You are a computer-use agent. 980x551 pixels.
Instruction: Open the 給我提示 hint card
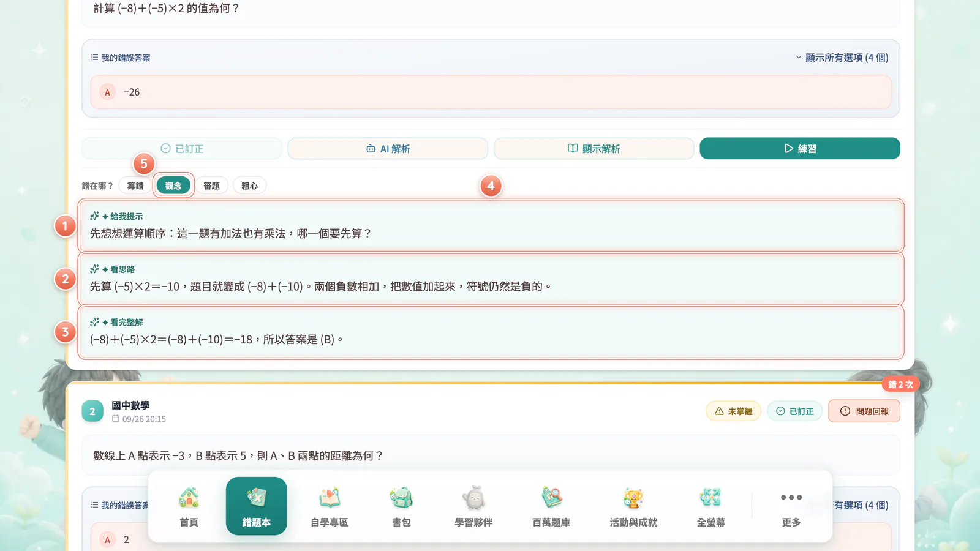491,226
